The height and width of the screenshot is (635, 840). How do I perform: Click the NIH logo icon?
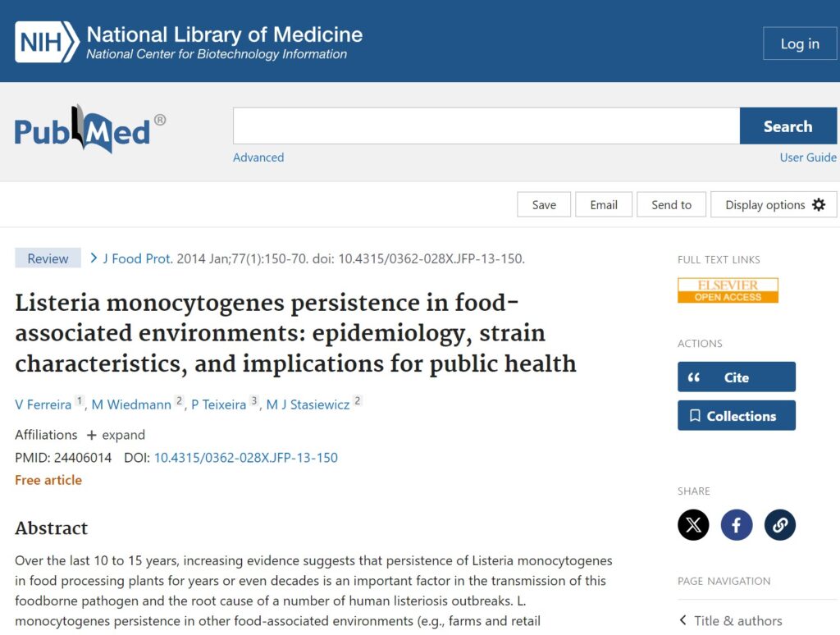tap(47, 43)
